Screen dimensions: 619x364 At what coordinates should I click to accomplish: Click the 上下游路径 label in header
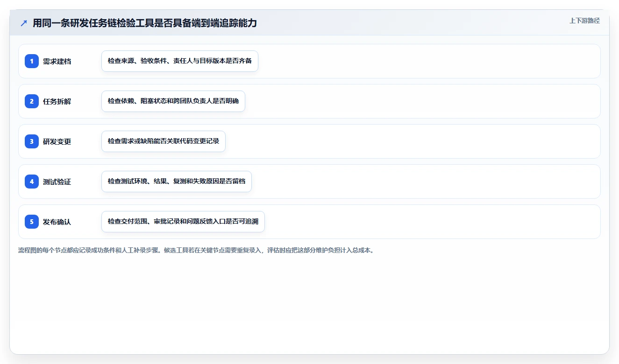pos(584,21)
